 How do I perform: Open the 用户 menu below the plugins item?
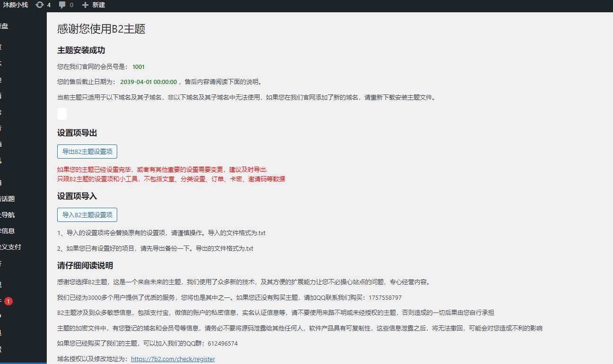click(2, 317)
